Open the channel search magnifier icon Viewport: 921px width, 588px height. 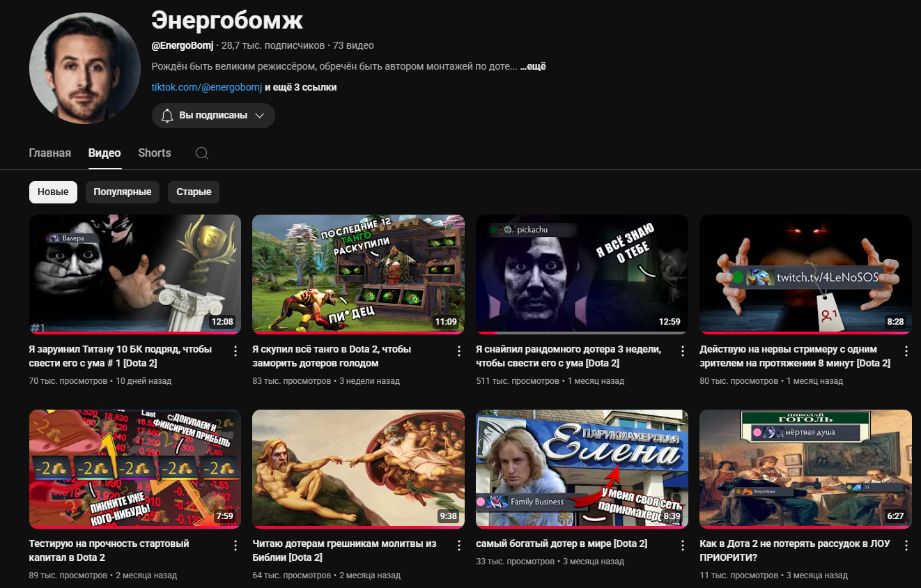(x=202, y=153)
